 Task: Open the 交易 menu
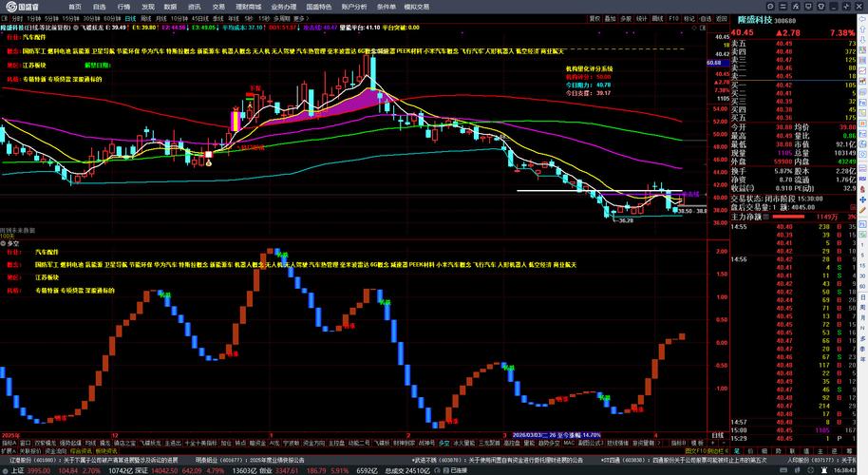(x=218, y=7)
